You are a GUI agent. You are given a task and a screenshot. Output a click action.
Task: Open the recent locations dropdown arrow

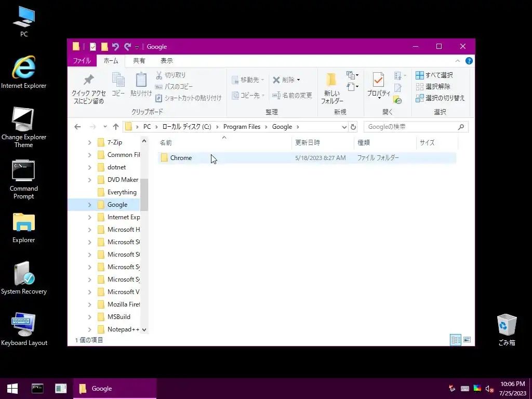pos(105,127)
